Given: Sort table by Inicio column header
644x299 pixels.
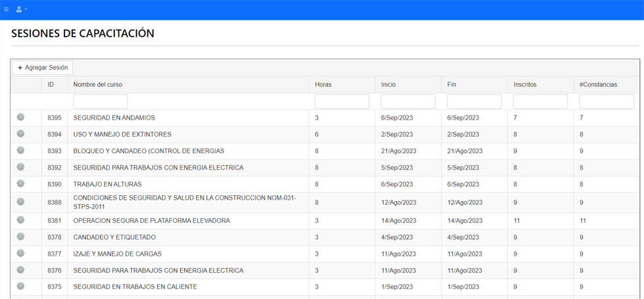Looking at the screenshot, I should tap(388, 85).
